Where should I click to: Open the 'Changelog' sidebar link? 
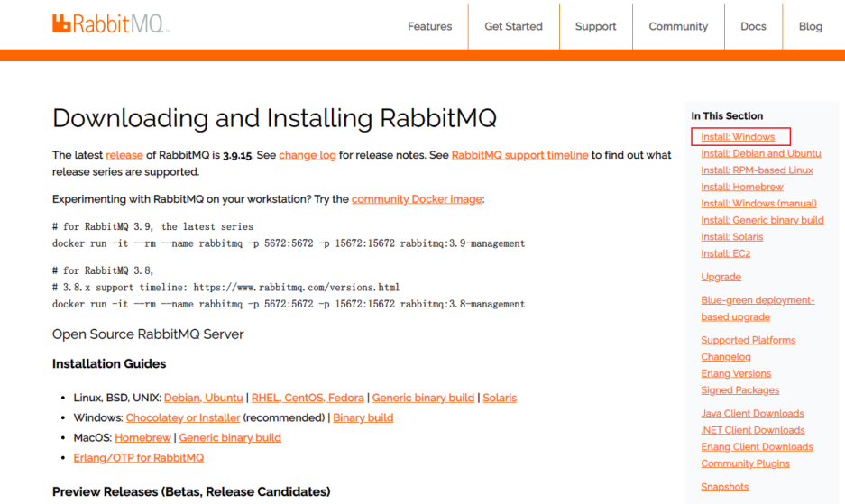tap(725, 357)
